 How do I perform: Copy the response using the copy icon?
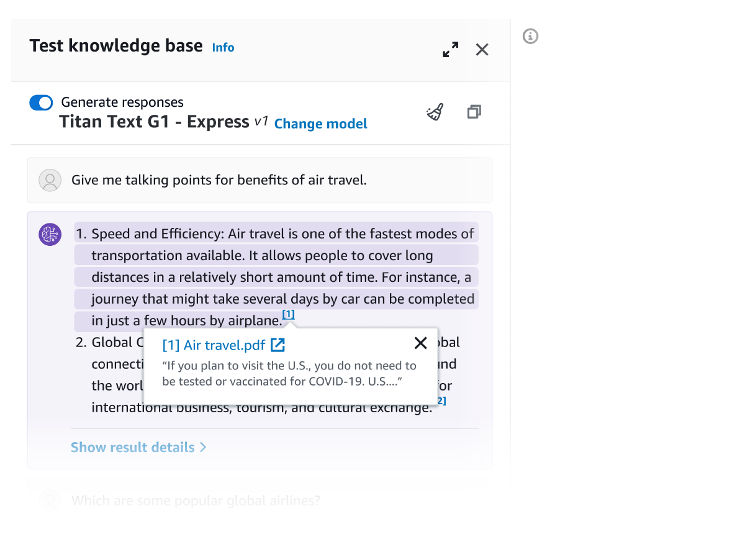(x=474, y=112)
